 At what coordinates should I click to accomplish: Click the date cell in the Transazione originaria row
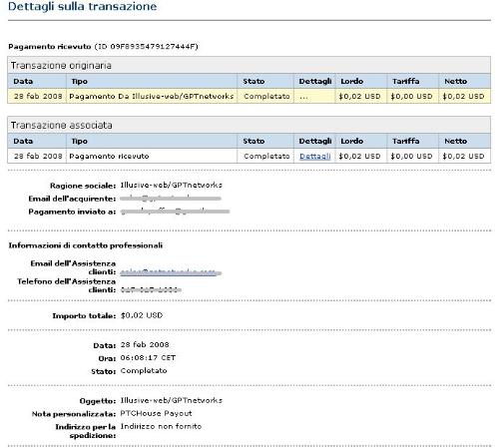38,96
